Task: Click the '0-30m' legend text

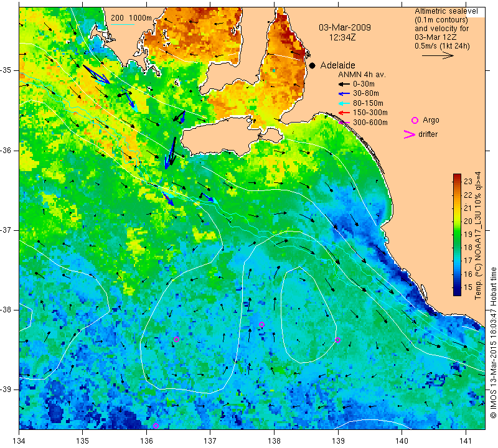Action: click(x=364, y=84)
